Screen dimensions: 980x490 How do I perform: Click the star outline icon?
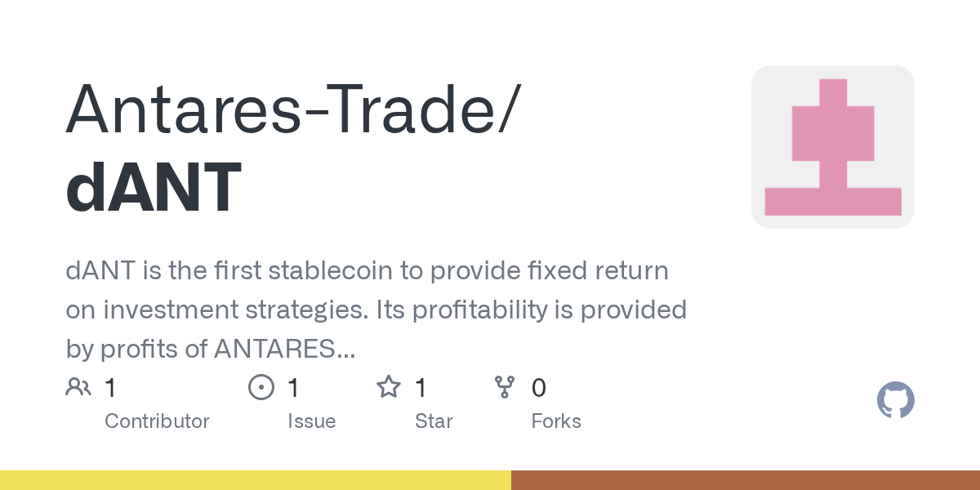point(389,387)
